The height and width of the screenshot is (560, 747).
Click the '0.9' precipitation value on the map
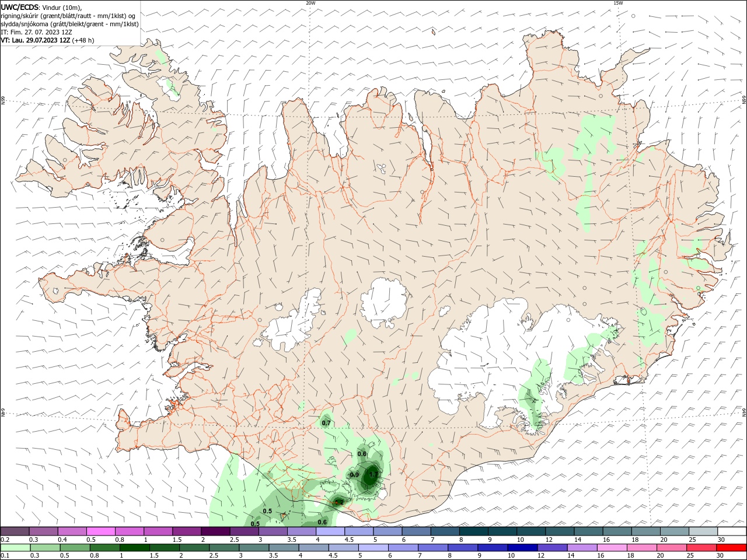pos(354,475)
